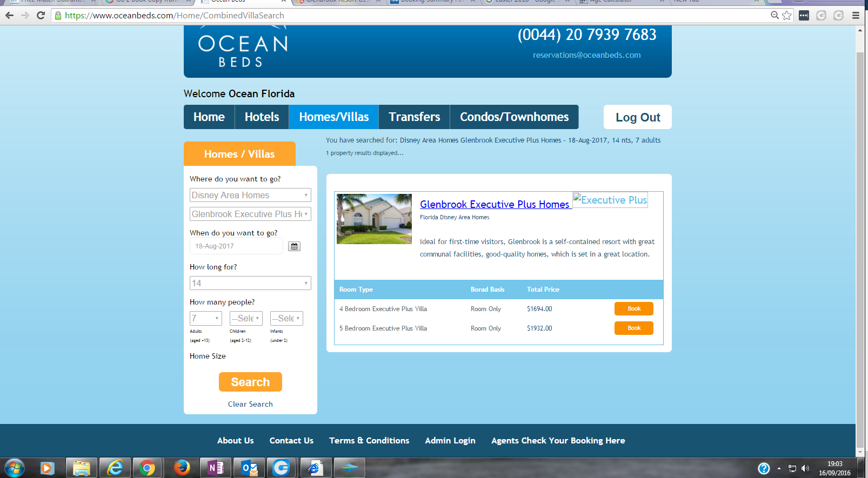This screenshot has height=478, width=868.
Task: Click the help question mark tray icon
Action: (x=764, y=468)
